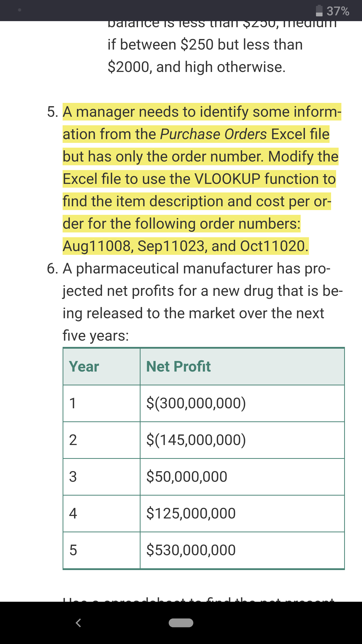Screen dimensions: 362x644
Task: Tap the $(145,000,000) year 2 cell
Action: 242,440
